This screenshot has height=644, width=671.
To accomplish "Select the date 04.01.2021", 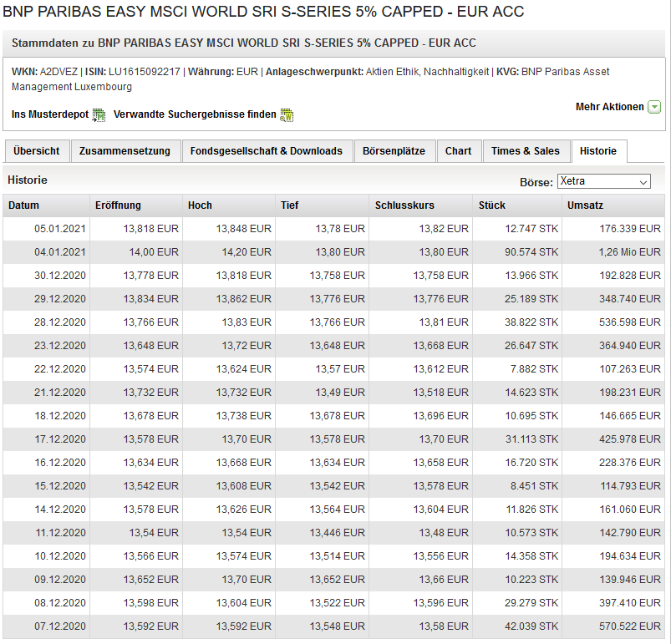I will pos(60,252).
